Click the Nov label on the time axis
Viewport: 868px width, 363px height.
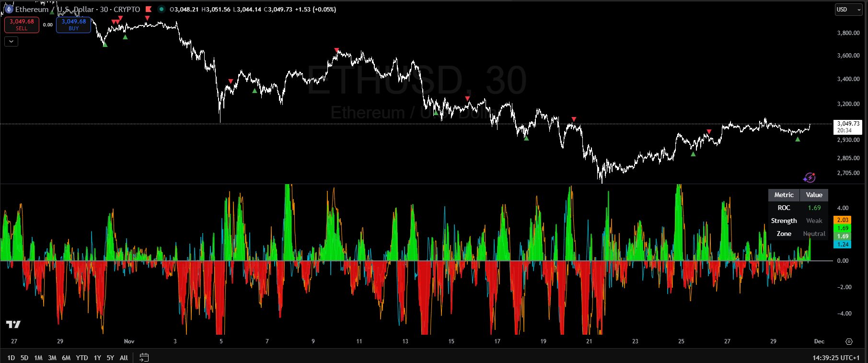129,341
